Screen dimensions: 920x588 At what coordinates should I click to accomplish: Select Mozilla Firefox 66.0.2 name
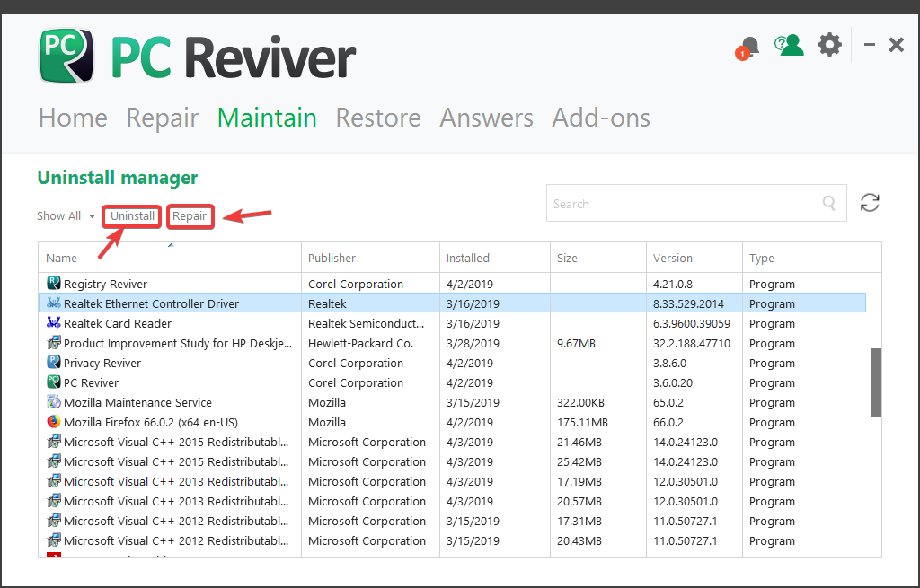coord(151,423)
